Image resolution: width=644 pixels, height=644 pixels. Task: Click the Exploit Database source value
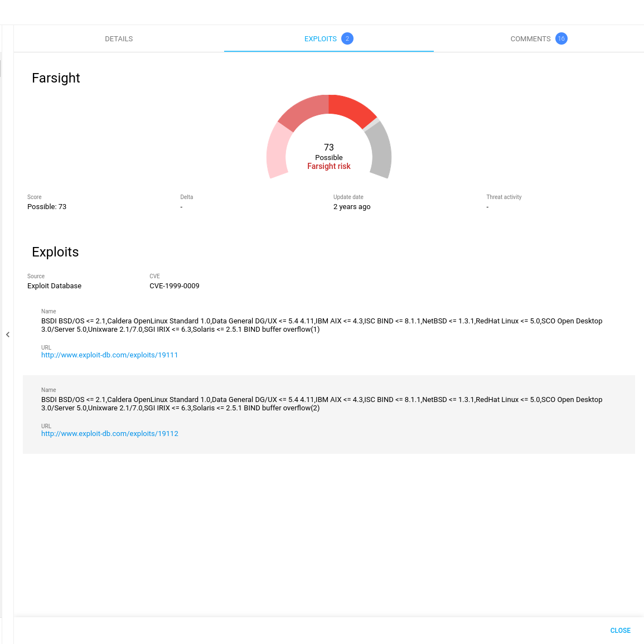click(x=54, y=286)
